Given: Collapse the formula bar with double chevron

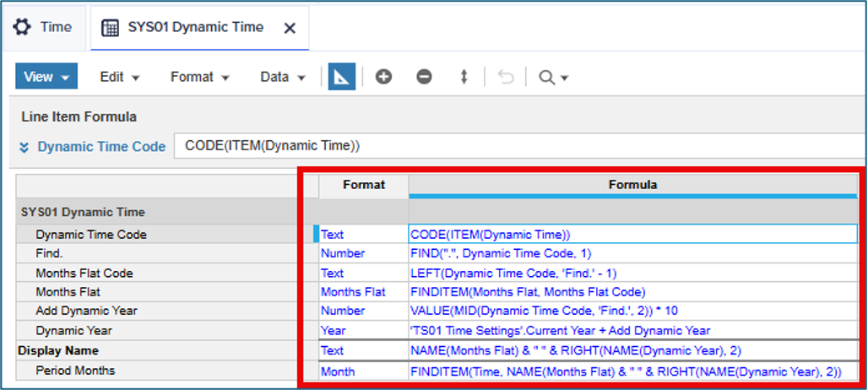Looking at the screenshot, I should pos(24,147).
